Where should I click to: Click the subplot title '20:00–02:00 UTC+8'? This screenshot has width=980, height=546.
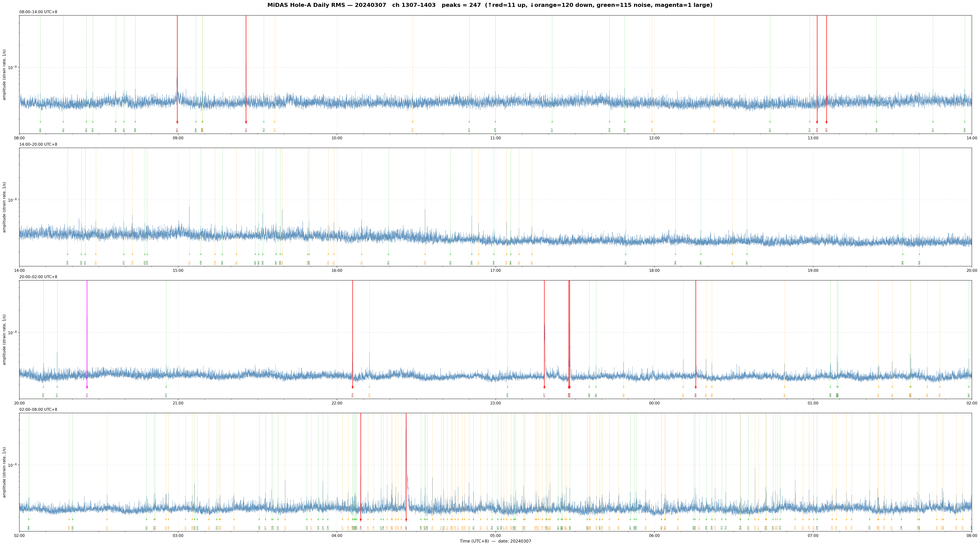click(x=38, y=277)
